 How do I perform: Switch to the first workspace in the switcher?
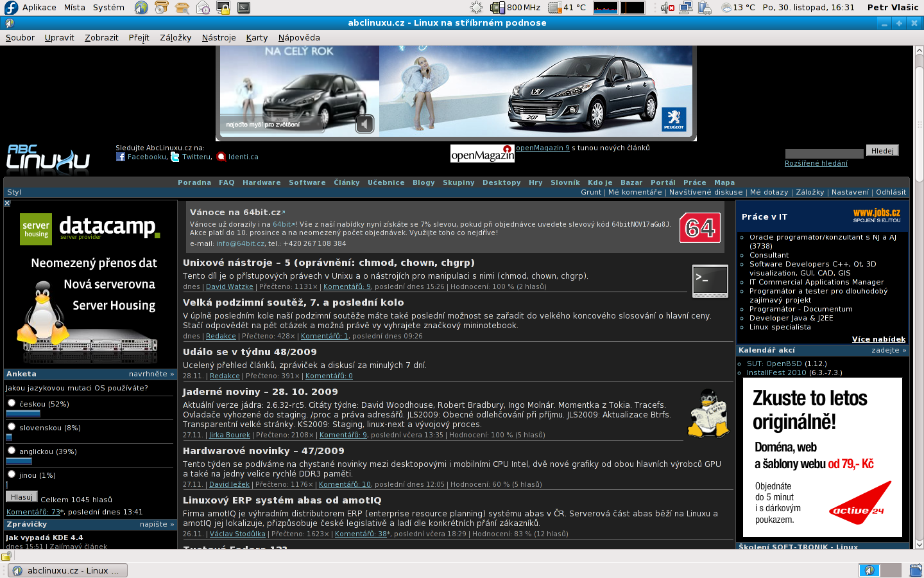(869, 570)
